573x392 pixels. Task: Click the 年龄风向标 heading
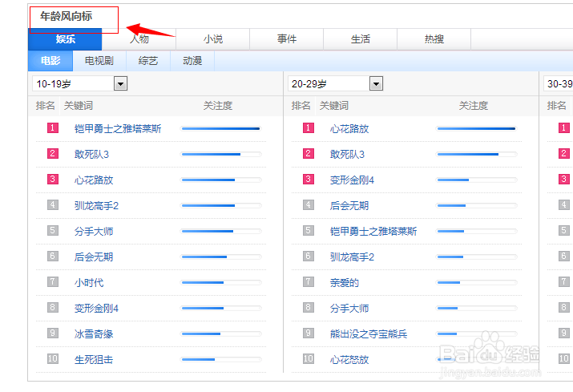click(67, 16)
